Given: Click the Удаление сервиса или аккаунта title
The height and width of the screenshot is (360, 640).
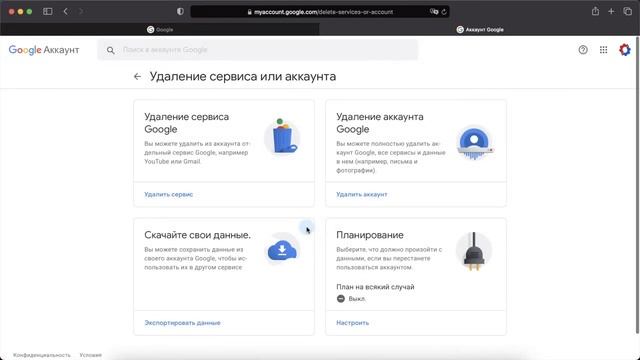Looking at the screenshot, I should pyautogui.click(x=243, y=76).
